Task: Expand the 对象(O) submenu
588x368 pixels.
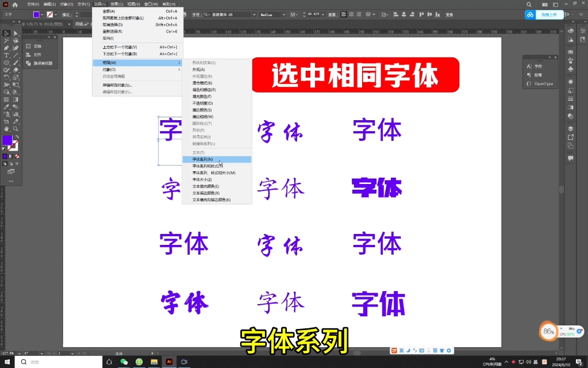Action: click(x=137, y=70)
